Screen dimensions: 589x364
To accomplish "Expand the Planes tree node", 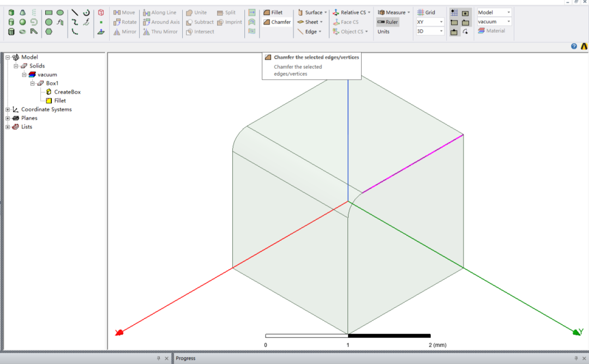I will point(8,118).
